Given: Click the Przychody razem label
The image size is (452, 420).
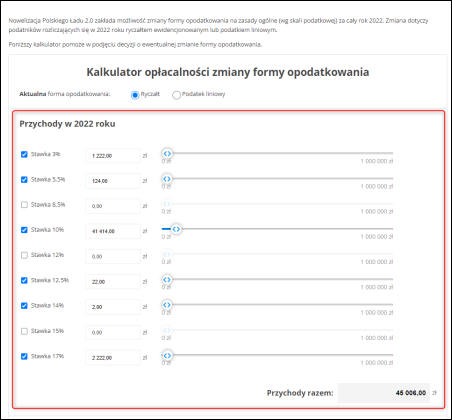Looking at the screenshot, I should pyautogui.click(x=300, y=393).
